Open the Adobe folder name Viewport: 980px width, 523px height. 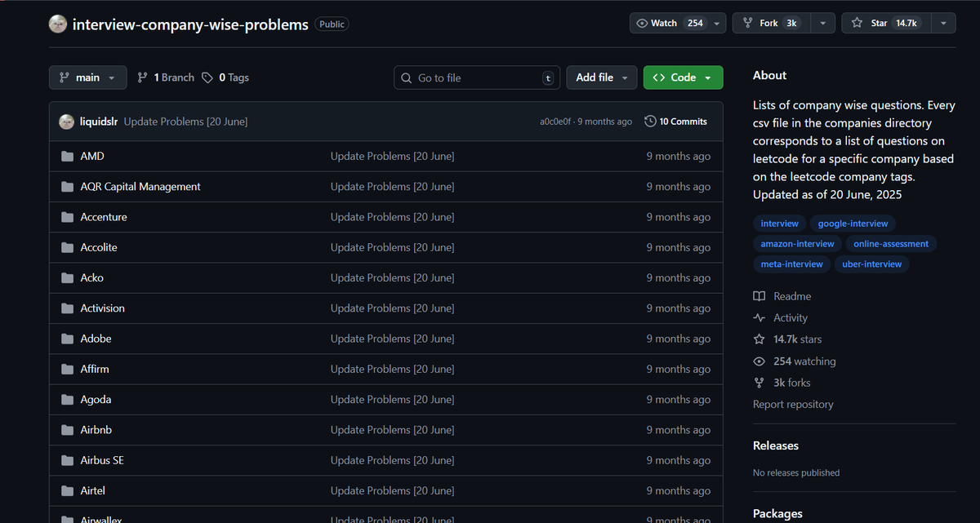(x=96, y=339)
